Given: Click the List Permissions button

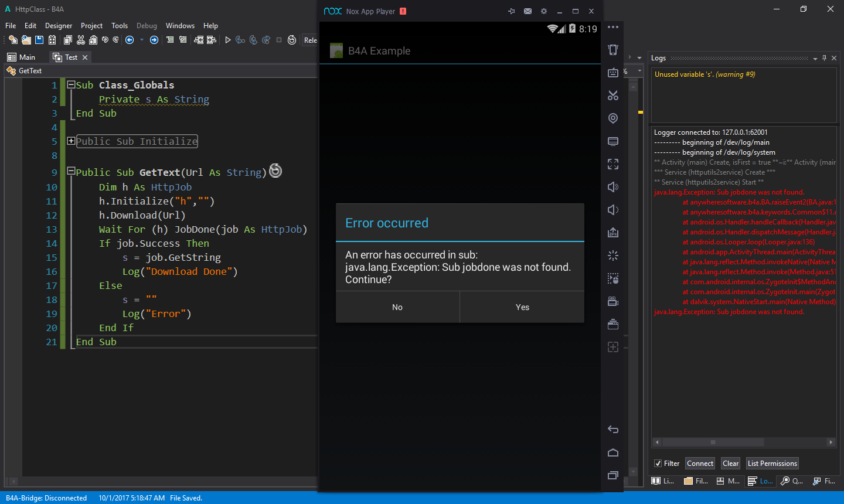Looking at the screenshot, I should click(x=772, y=464).
